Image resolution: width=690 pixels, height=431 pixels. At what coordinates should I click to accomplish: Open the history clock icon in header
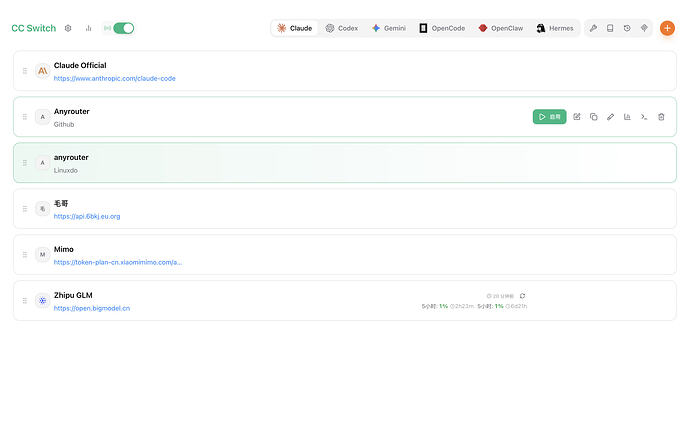click(x=627, y=28)
